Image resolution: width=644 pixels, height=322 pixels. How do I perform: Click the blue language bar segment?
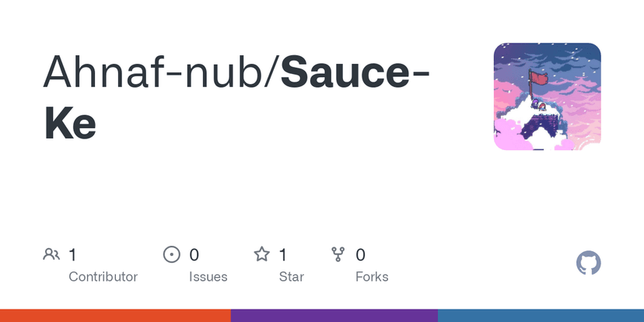click(x=541, y=315)
